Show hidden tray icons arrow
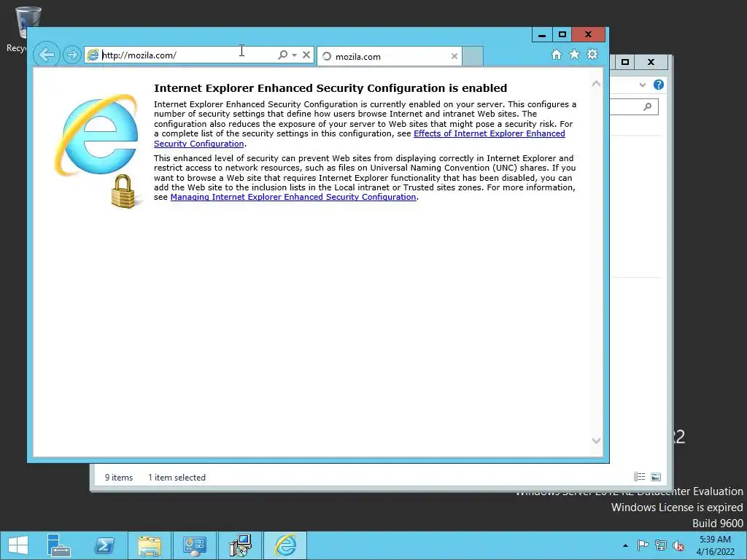 pyautogui.click(x=625, y=545)
